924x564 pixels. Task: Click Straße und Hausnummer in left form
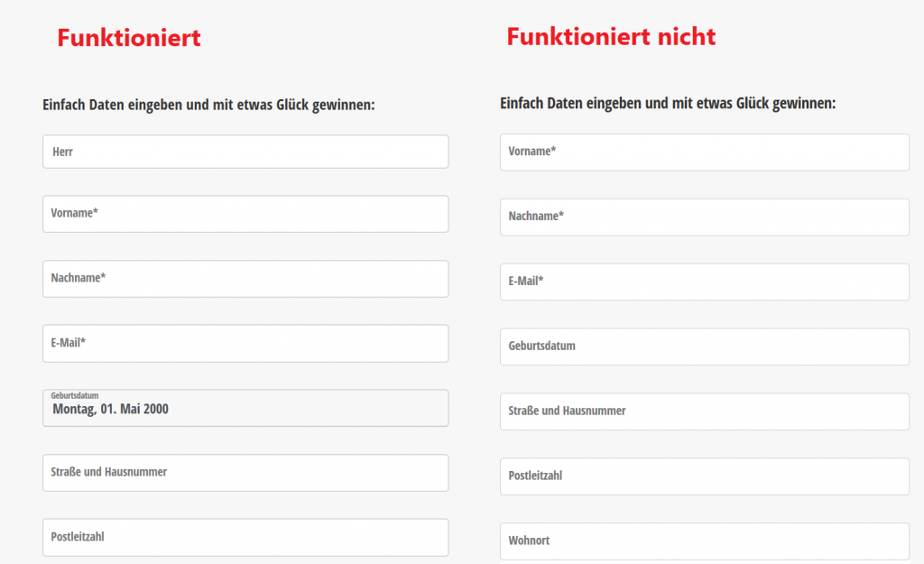(x=245, y=473)
